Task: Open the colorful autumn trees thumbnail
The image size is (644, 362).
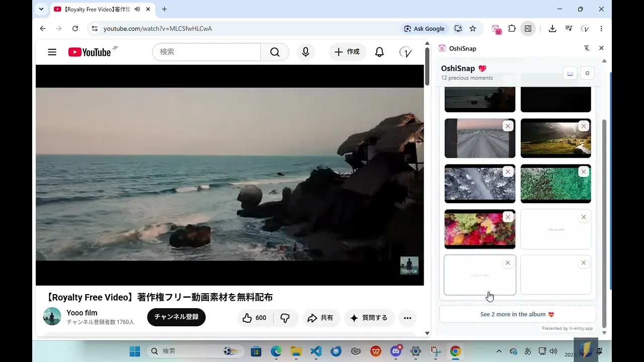Action: [x=480, y=229]
